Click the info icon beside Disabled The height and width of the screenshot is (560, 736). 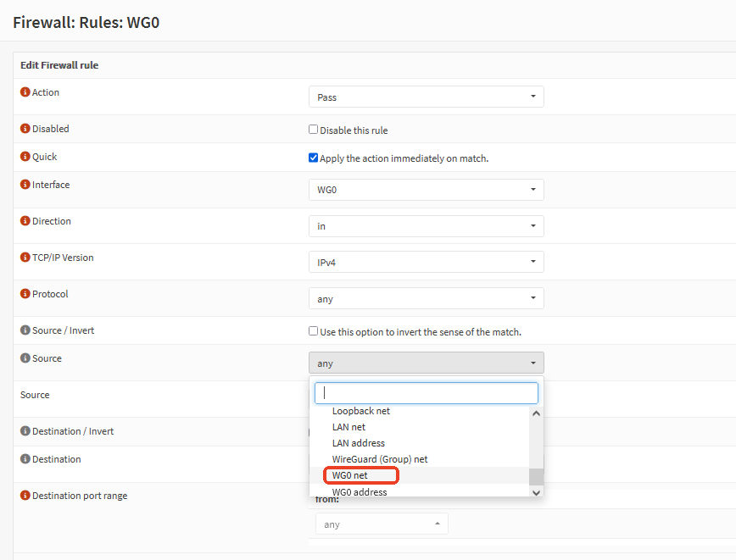click(x=25, y=129)
